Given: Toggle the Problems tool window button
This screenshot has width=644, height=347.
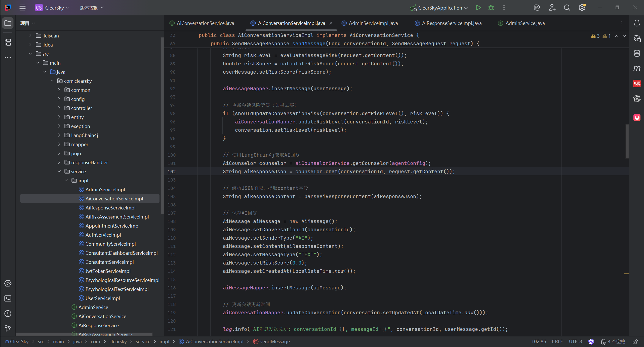Looking at the screenshot, I should 8,314.
